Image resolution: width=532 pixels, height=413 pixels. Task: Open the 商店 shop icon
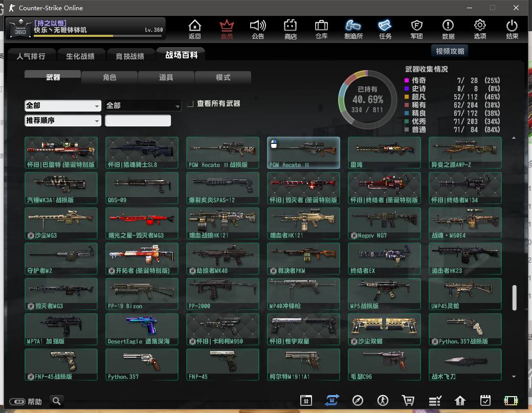click(291, 29)
